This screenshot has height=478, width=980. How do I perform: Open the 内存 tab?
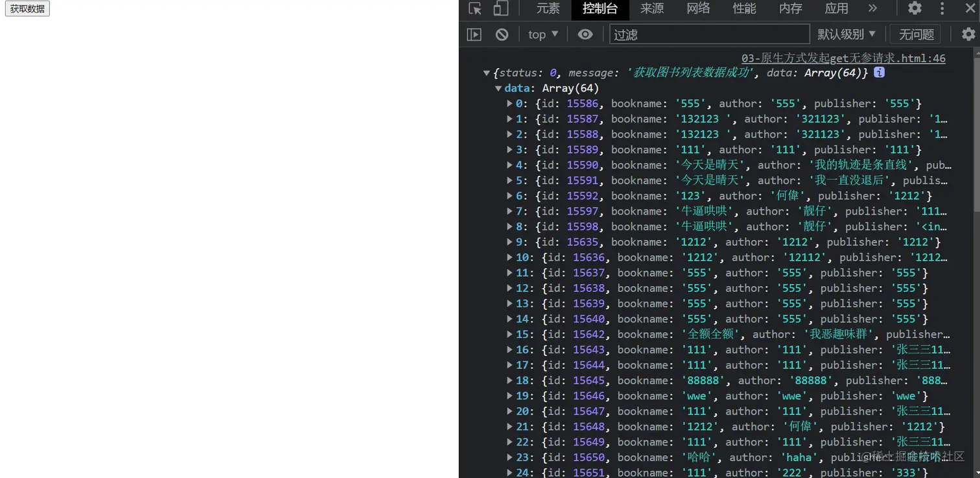(x=790, y=8)
